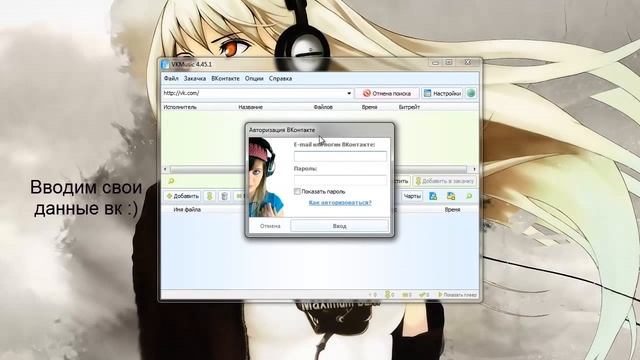Open the Опции menu
640x360 pixels.
[x=254, y=78]
